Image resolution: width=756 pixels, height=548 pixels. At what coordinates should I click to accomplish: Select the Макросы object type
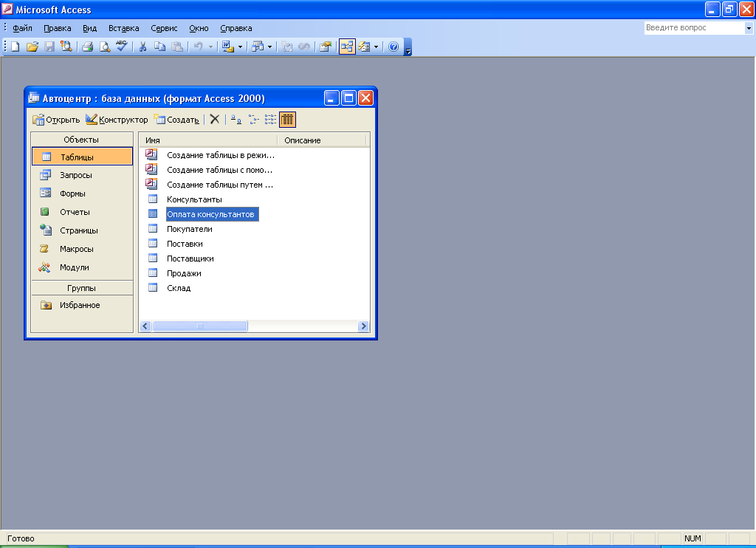(x=82, y=249)
